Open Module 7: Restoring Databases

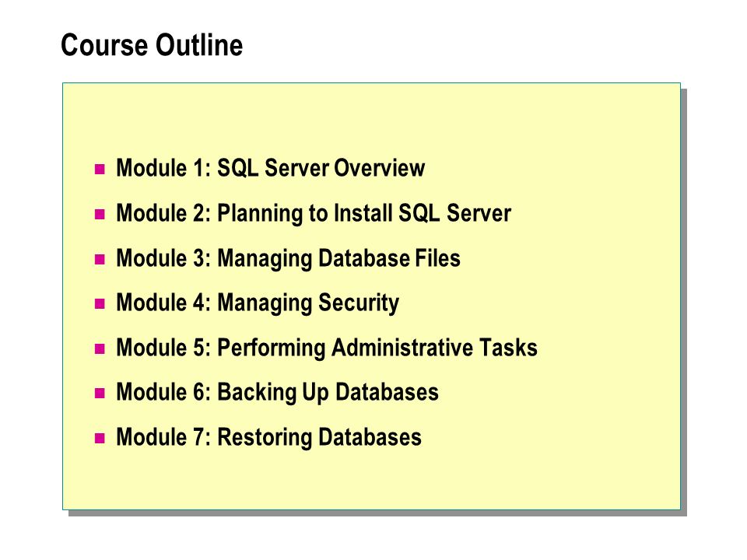pos(268,437)
